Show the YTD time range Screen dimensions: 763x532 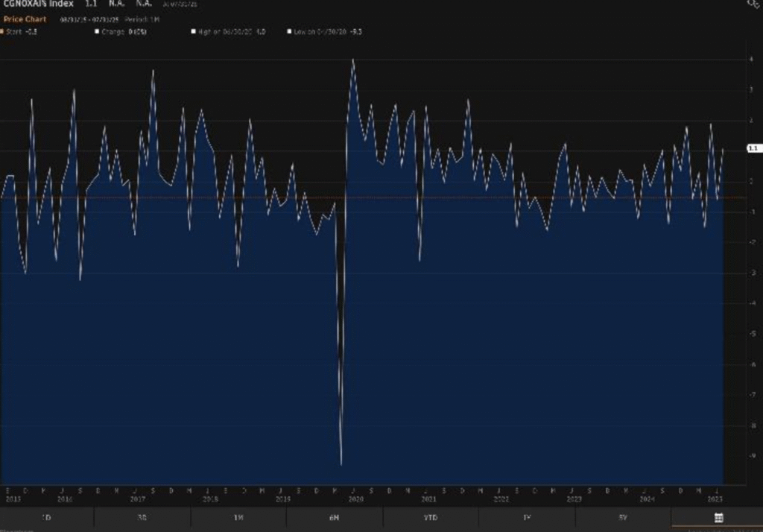431,517
